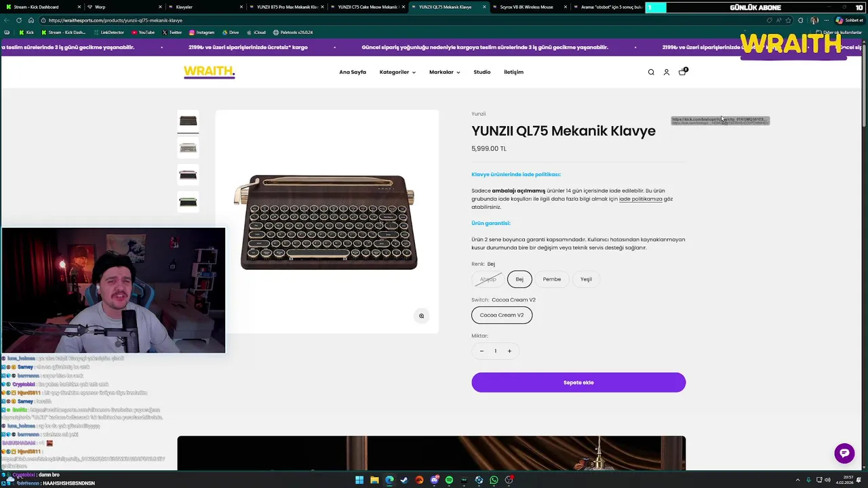Open the LinkDetector bookmark
The height and width of the screenshot is (488, 868).
point(109,33)
